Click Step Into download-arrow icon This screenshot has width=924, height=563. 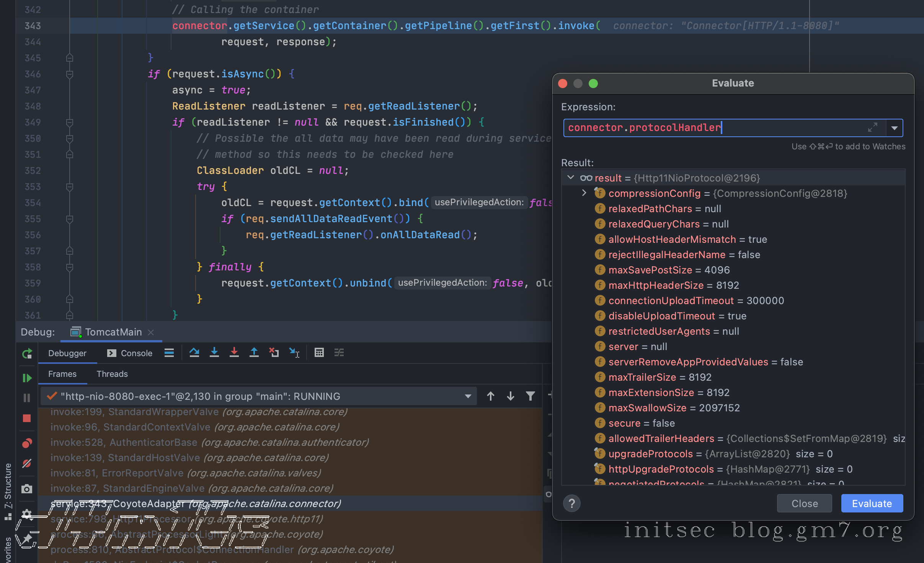click(x=214, y=352)
